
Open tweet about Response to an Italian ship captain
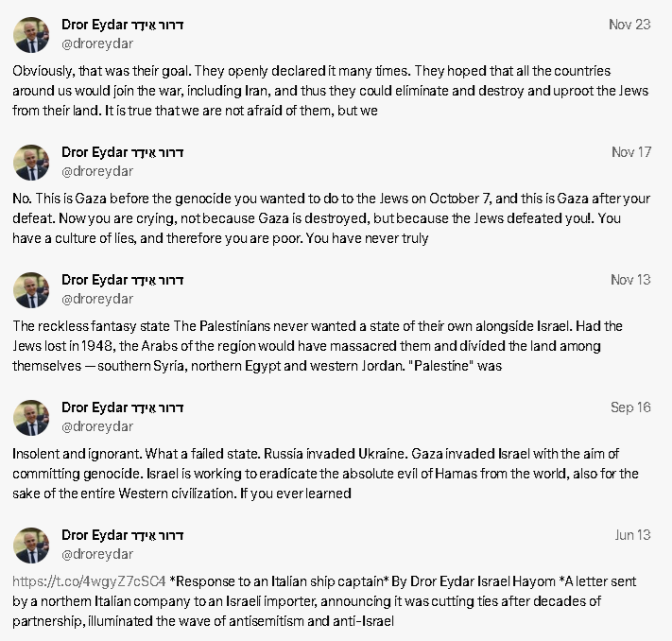click(324, 601)
